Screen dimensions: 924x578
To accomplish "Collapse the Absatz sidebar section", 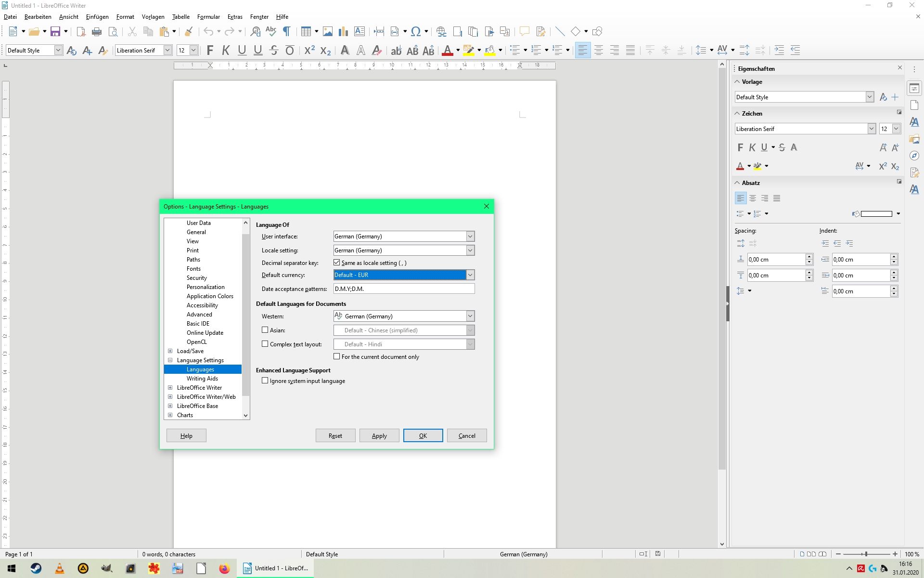I will (x=737, y=183).
